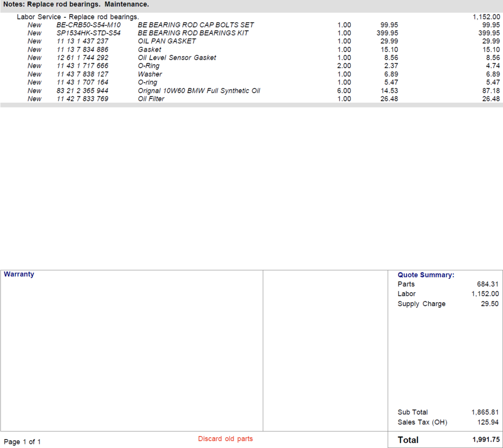Image resolution: width=503 pixels, height=448 pixels.
Task: Select part number 11 13 7 834 886
Action: coord(83,50)
